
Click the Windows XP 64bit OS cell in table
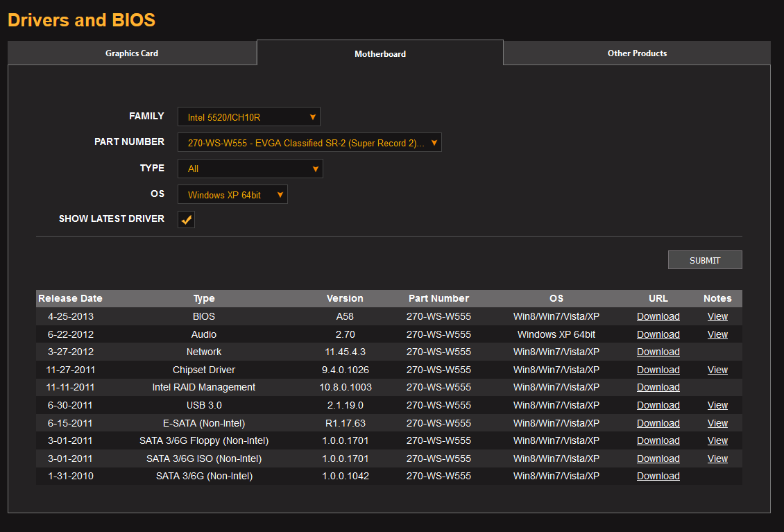(556, 334)
